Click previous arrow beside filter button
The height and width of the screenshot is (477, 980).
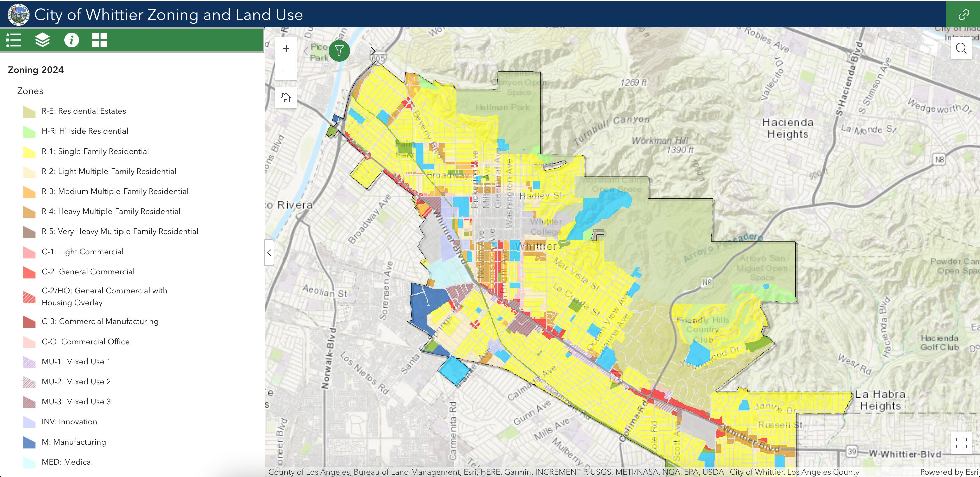click(x=306, y=51)
